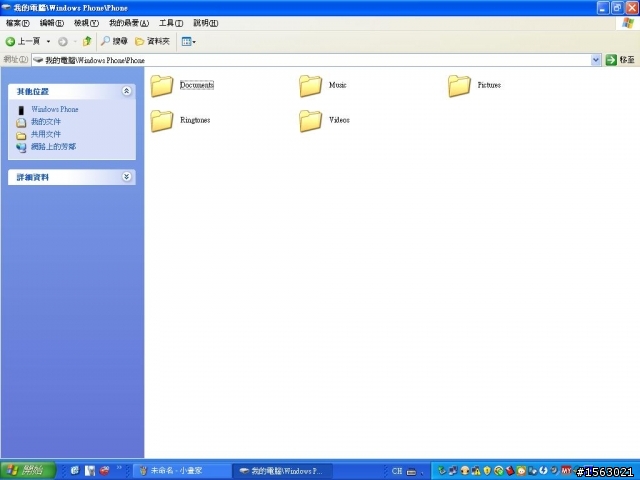Open 網路上的芳鄰 (Network Places) link

pos(53,147)
